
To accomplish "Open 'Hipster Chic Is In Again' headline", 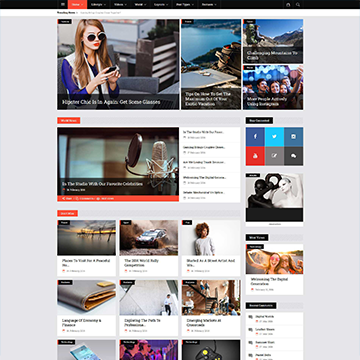I will pyautogui.click(x=111, y=102).
